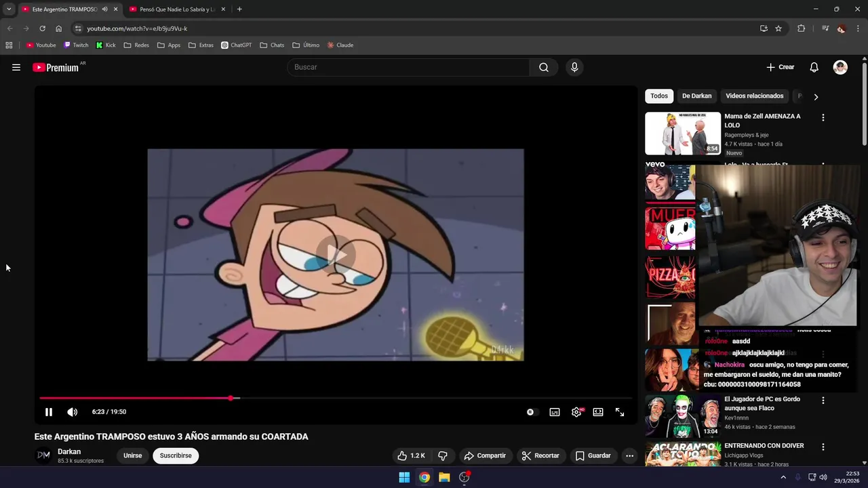
Task: Dislike this video
Action: [x=443, y=455]
